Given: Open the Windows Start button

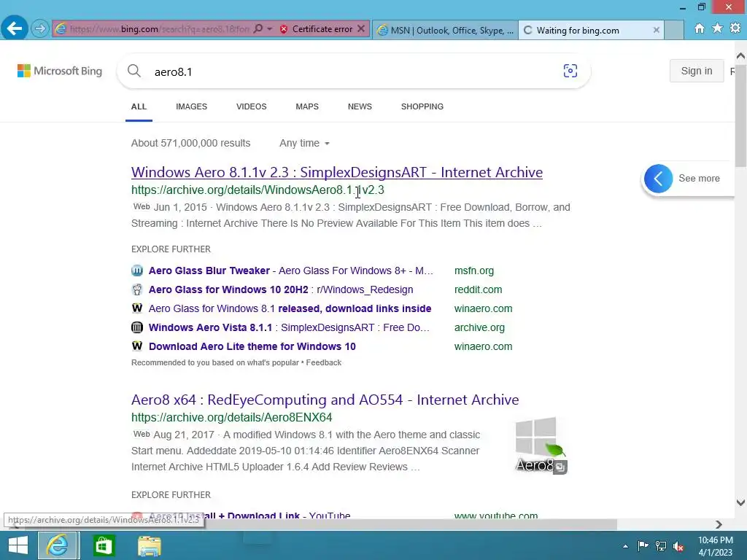Looking at the screenshot, I should 18,545.
